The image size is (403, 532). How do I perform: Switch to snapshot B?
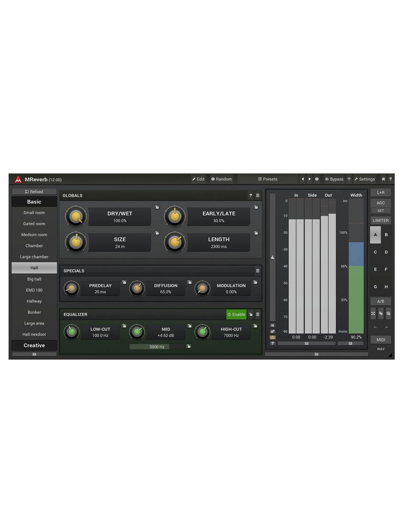386,235
